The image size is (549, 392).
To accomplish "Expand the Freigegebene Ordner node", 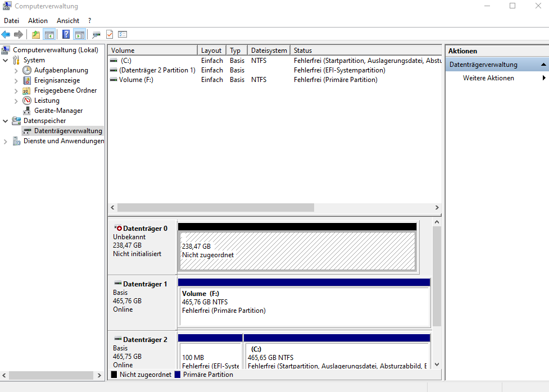I will click(16, 91).
